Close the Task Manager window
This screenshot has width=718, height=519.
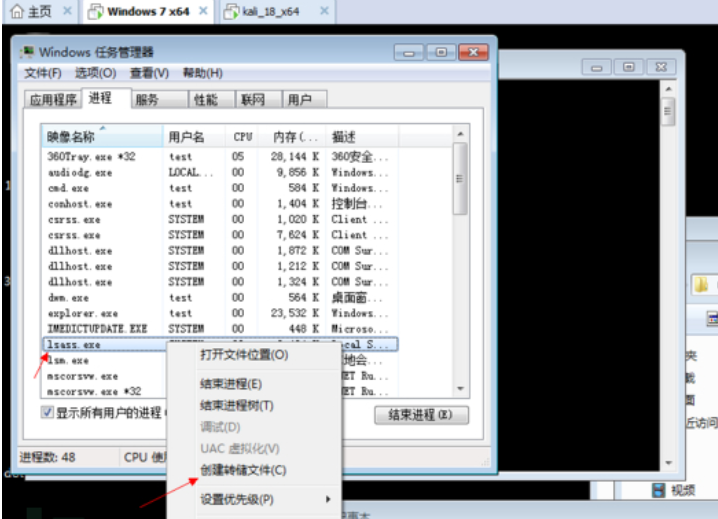[x=473, y=53]
